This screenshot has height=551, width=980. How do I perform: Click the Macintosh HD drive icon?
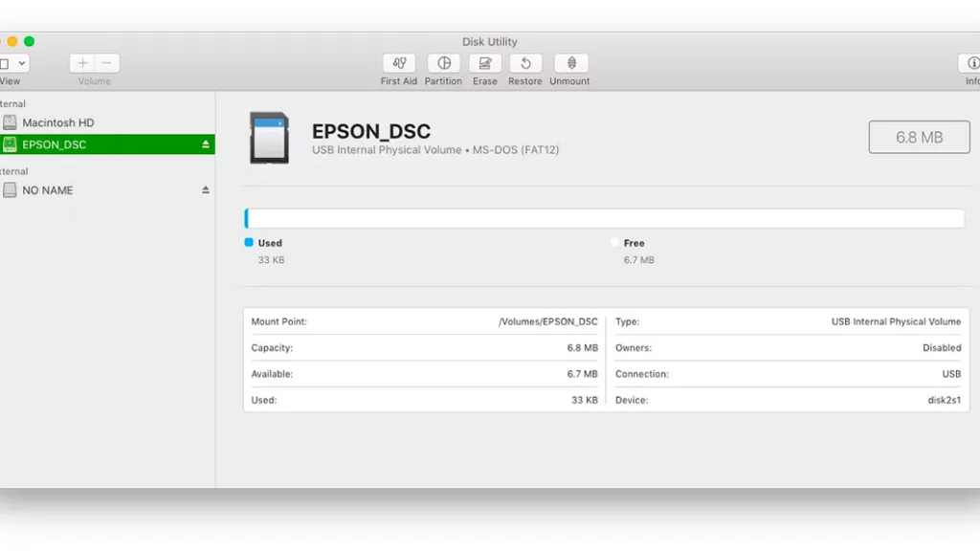tap(10, 122)
